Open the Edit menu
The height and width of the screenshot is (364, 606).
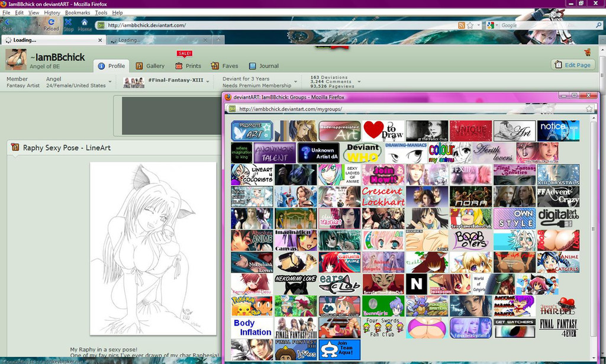(20, 13)
